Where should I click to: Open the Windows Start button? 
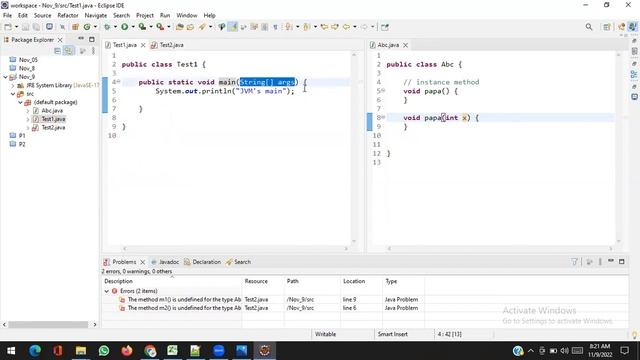[x=11, y=351]
